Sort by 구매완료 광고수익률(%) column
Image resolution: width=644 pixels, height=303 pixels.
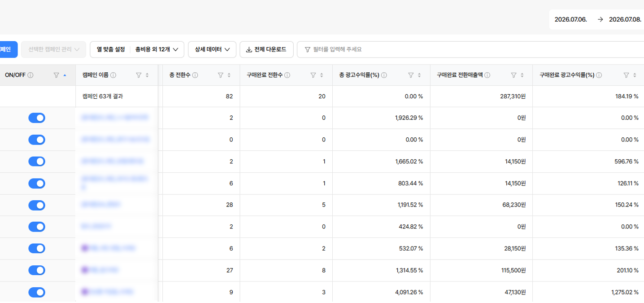click(635, 75)
